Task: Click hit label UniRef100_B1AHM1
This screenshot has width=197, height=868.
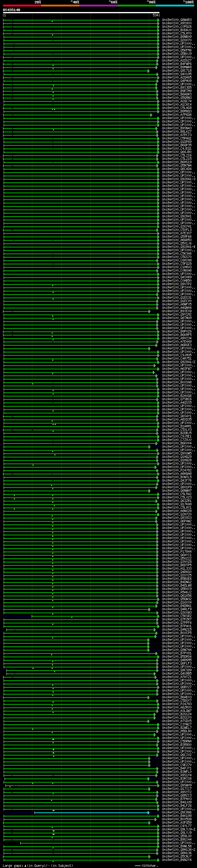Action: [177, 426]
